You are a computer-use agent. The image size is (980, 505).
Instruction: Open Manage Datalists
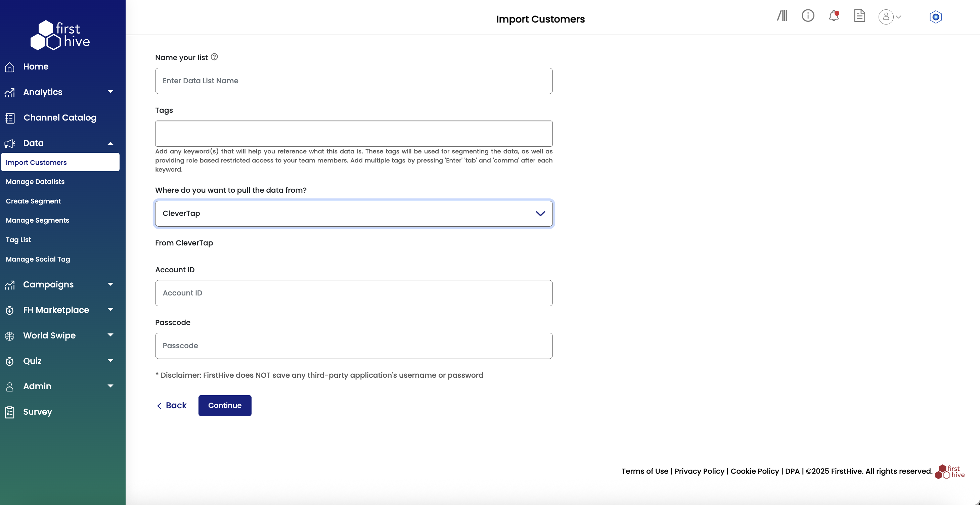coord(35,182)
